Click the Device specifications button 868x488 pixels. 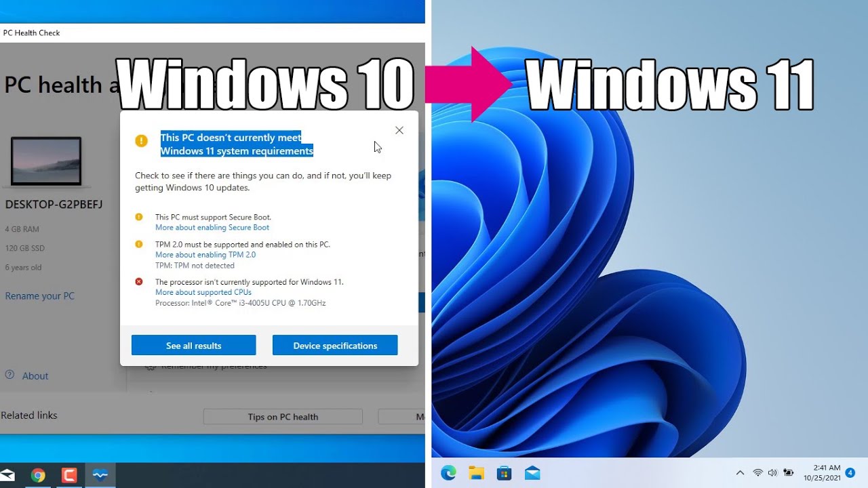click(x=335, y=346)
